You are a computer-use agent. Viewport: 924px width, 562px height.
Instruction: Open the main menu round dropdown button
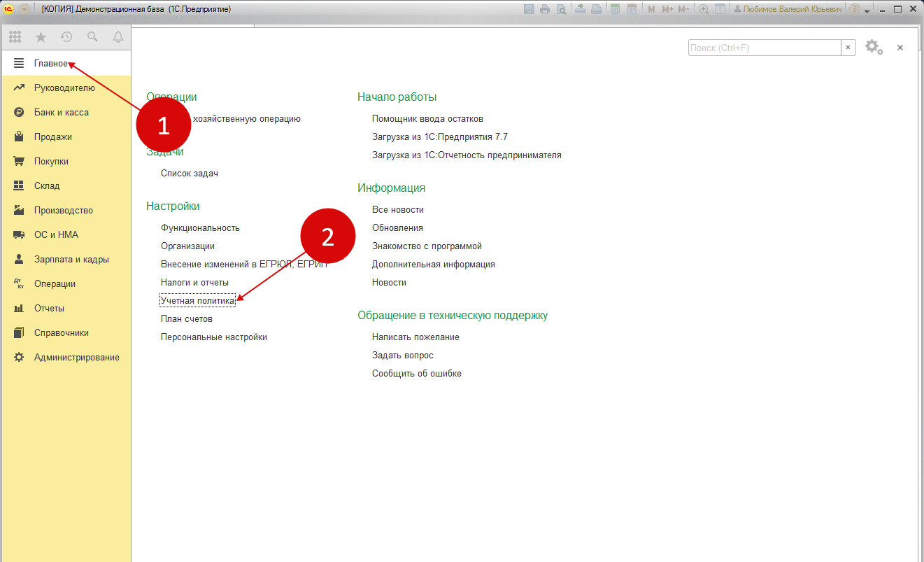coord(24,9)
